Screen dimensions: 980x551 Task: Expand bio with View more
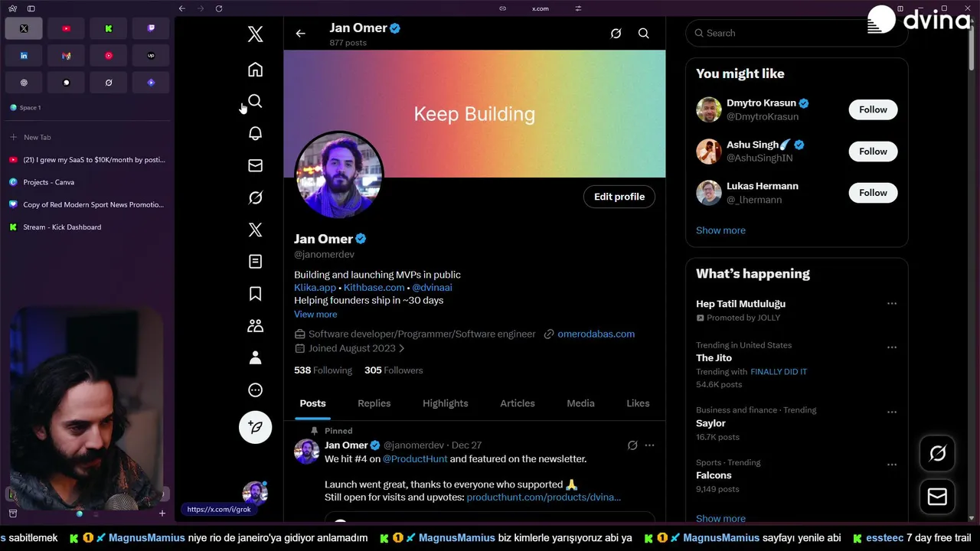[x=315, y=315]
